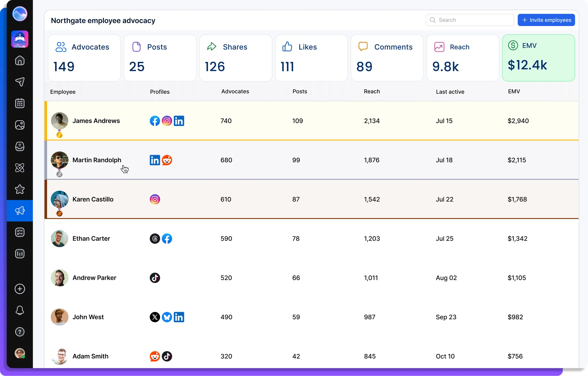588x376 pixels.
Task: Click John West's X profile icon
Action: (x=155, y=317)
